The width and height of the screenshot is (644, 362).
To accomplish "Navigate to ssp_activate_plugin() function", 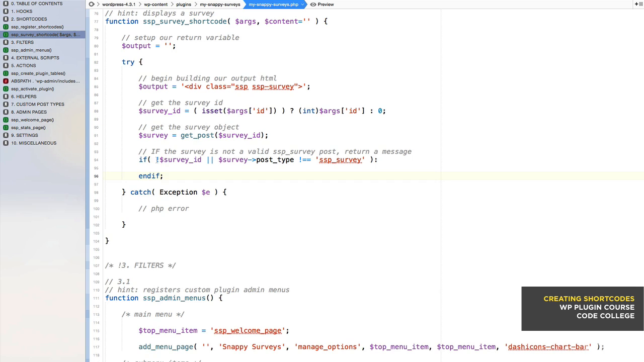I will 33,88.
